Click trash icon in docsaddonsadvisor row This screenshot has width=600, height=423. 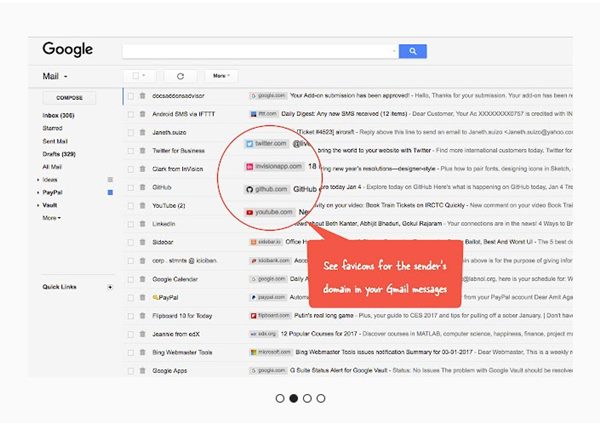[x=142, y=96]
